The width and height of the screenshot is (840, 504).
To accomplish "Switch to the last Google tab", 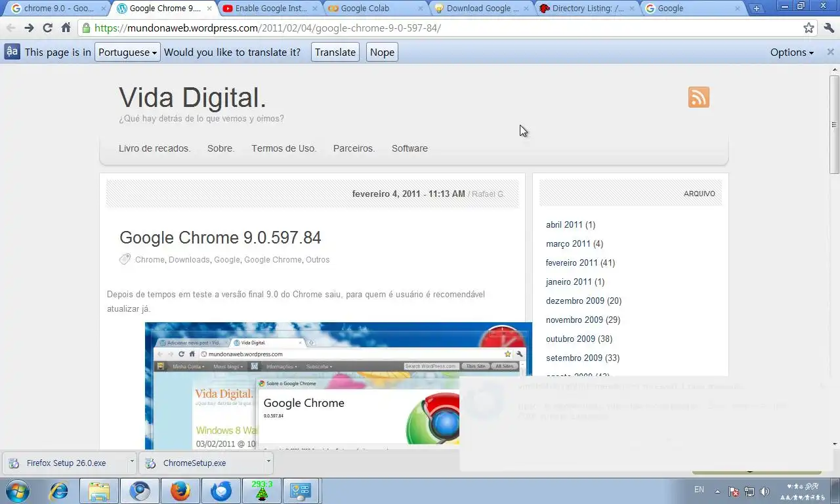I will point(693,9).
